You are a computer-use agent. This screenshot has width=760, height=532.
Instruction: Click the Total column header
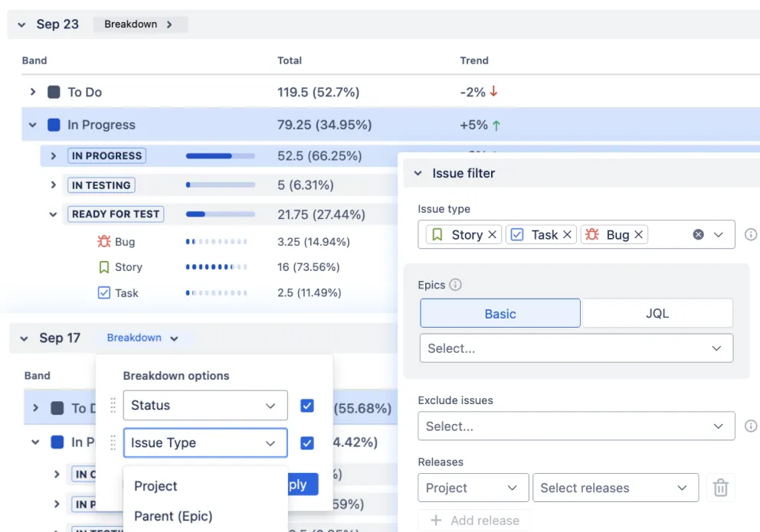pos(290,60)
